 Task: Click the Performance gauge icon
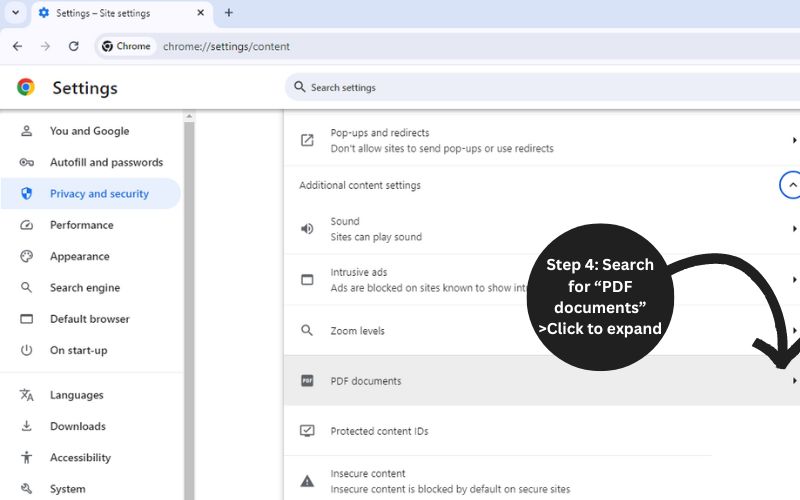[27, 225]
